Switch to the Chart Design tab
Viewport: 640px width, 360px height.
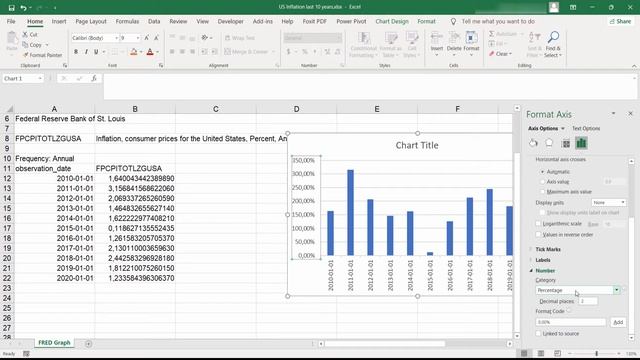[x=392, y=21]
